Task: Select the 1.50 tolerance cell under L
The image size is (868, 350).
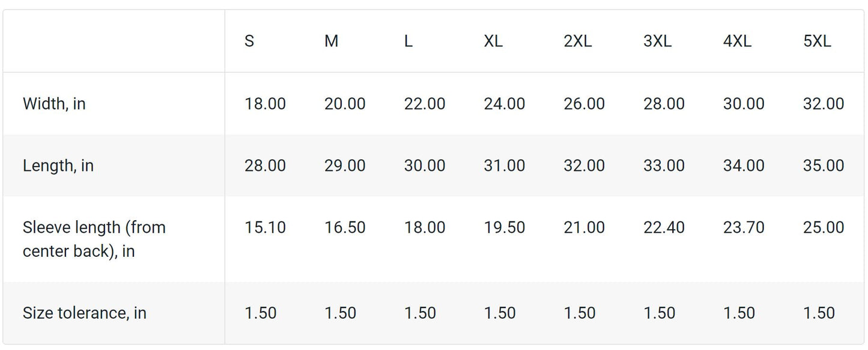Action: click(420, 313)
